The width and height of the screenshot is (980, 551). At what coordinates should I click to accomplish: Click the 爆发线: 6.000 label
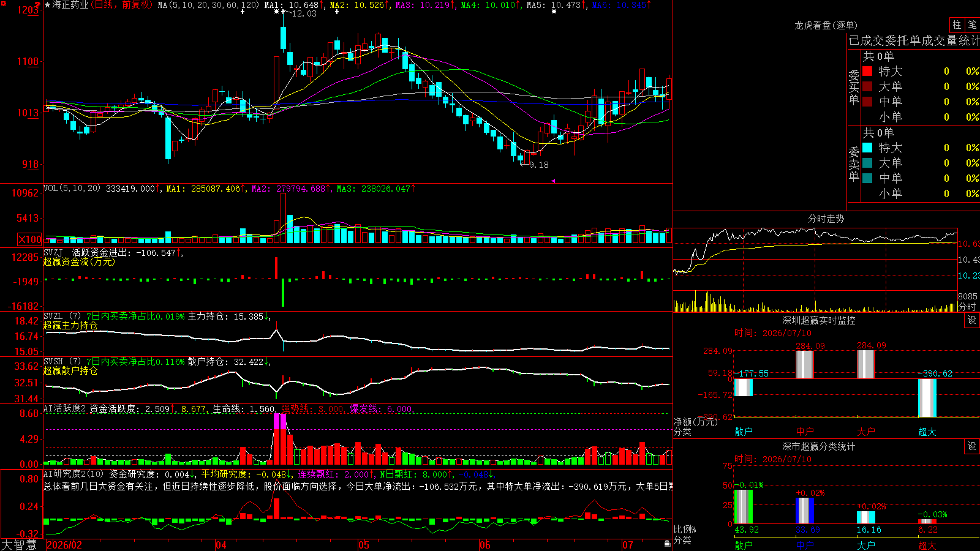pos(382,409)
